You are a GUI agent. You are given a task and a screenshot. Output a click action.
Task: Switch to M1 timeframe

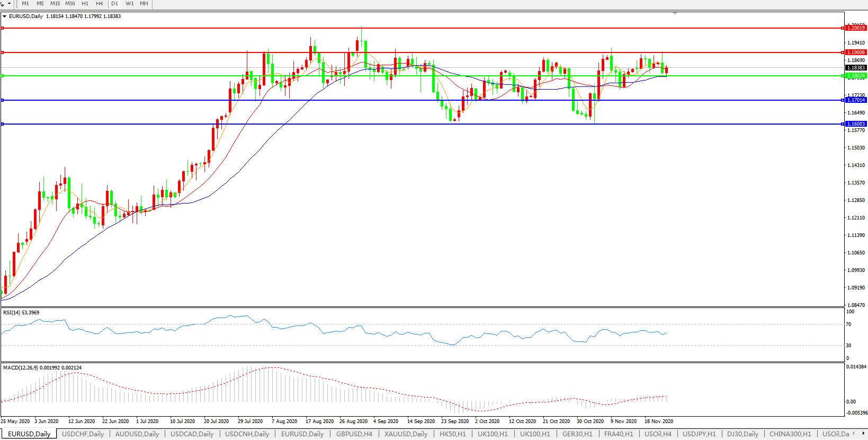[25, 4]
